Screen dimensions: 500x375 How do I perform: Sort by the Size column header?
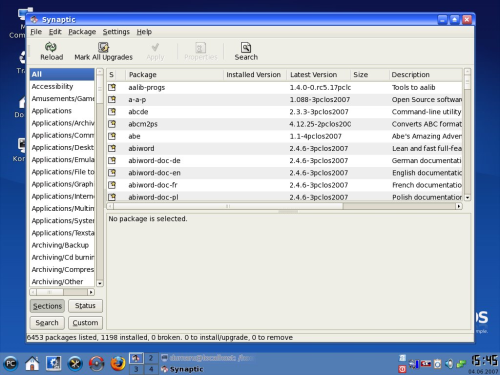369,75
